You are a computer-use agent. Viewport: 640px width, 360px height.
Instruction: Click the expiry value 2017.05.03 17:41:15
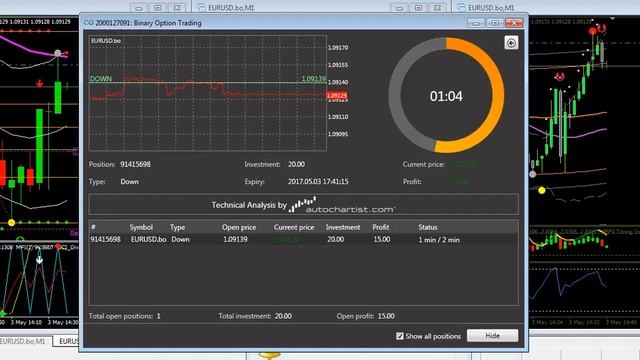coord(318,182)
